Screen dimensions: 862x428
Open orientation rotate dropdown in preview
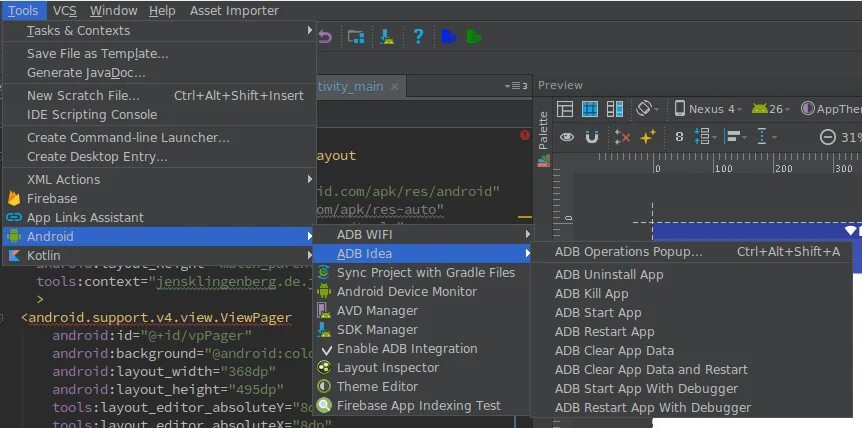coord(647,108)
